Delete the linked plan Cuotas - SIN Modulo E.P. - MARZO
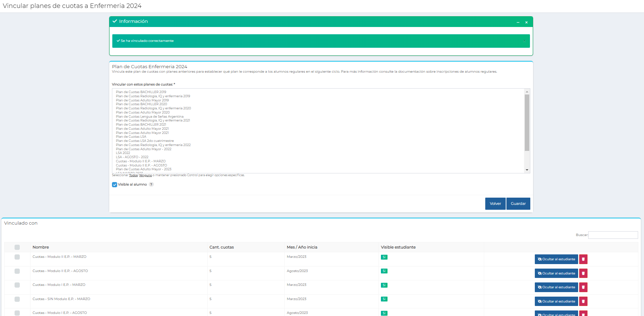Screen dimensions: 644x316 [583, 301]
